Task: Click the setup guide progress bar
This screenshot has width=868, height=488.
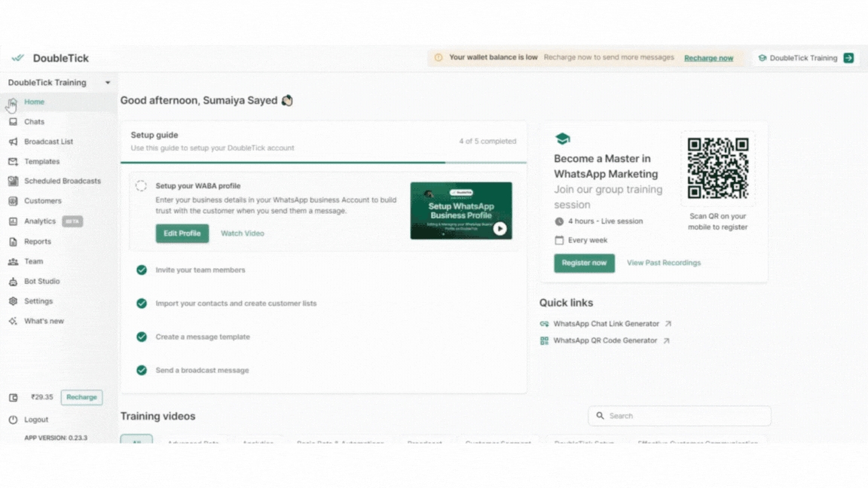Action: coord(323,162)
